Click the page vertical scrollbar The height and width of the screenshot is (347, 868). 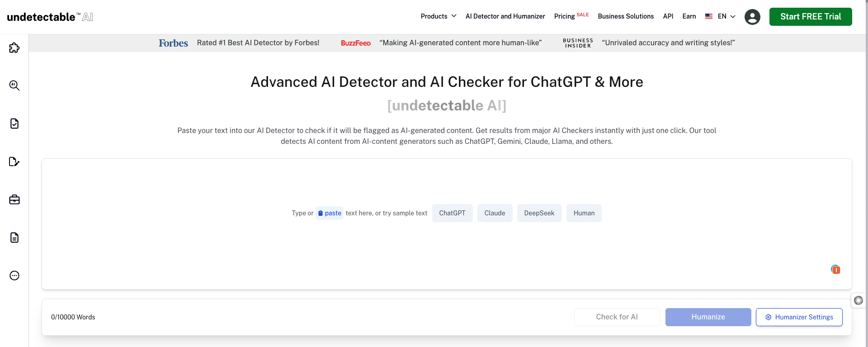[x=866, y=173]
